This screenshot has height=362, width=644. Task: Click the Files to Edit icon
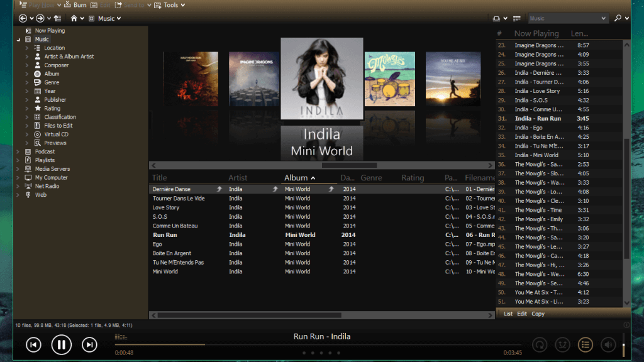click(x=37, y=126)
